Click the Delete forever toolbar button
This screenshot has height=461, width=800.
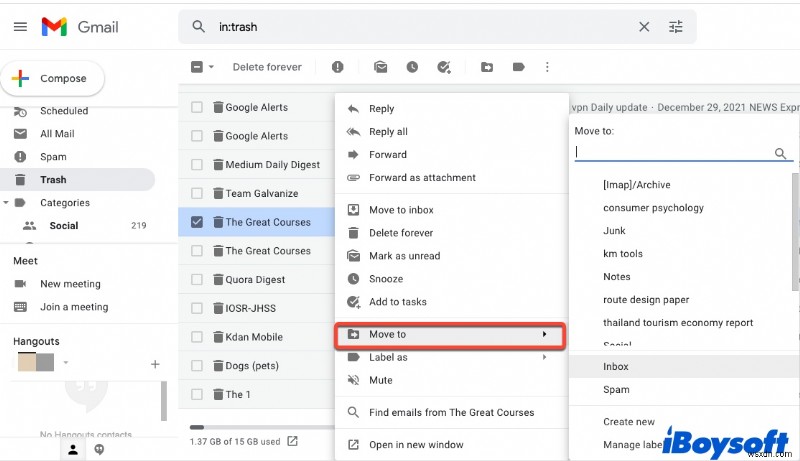pyautogui.click(x=267, y=67)
